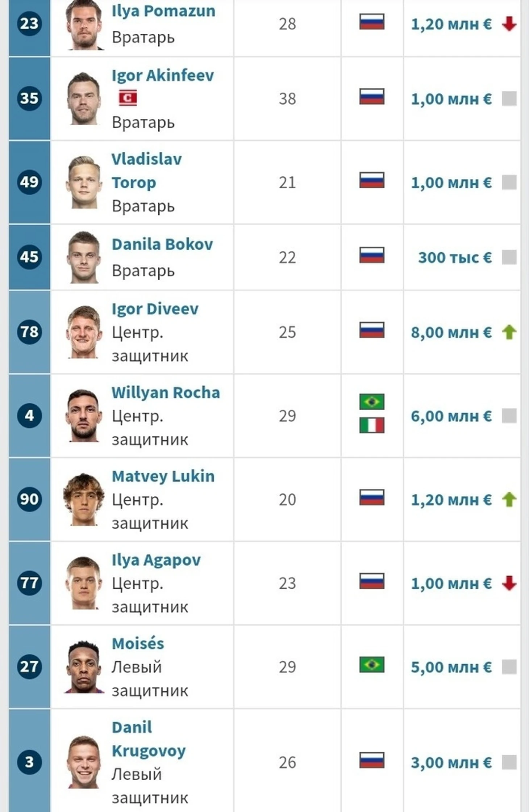Open Vladislav Torop's player page
Image resolution: width=529 pixels, height=812 pixels.
point(147,171)
